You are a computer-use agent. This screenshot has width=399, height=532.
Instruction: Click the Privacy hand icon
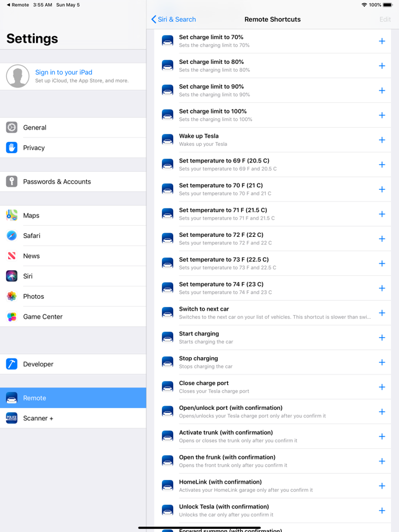[x=12, y=148]
